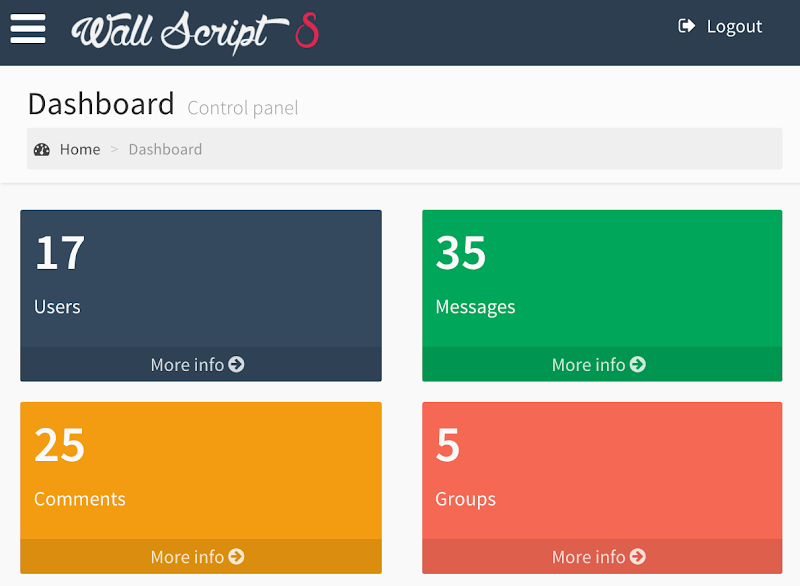Select the Dashboard breadcrumb entry
Viewport: 800px width, 586px height.
[x=165, y=149]
